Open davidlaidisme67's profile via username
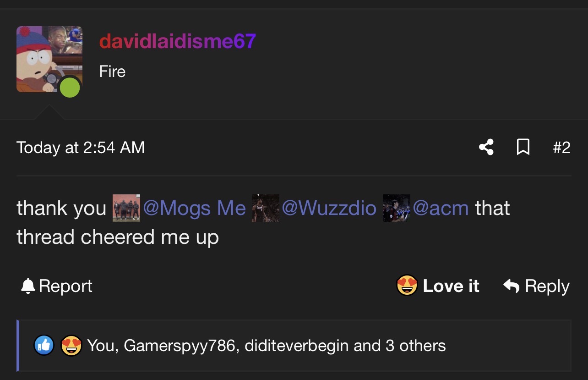Image resolution: width=588 pixels, height=380 pixels. [177, 42]
